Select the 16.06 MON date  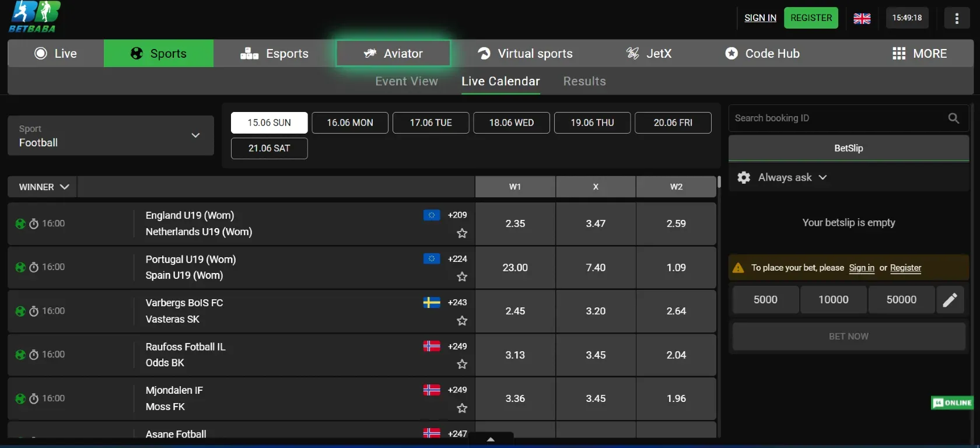(350, 123)
